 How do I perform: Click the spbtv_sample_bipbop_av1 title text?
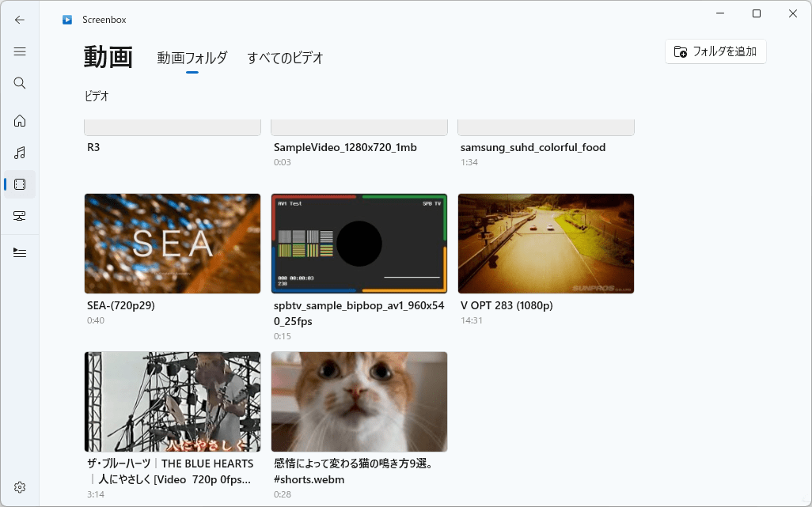[x=359, y=313]
